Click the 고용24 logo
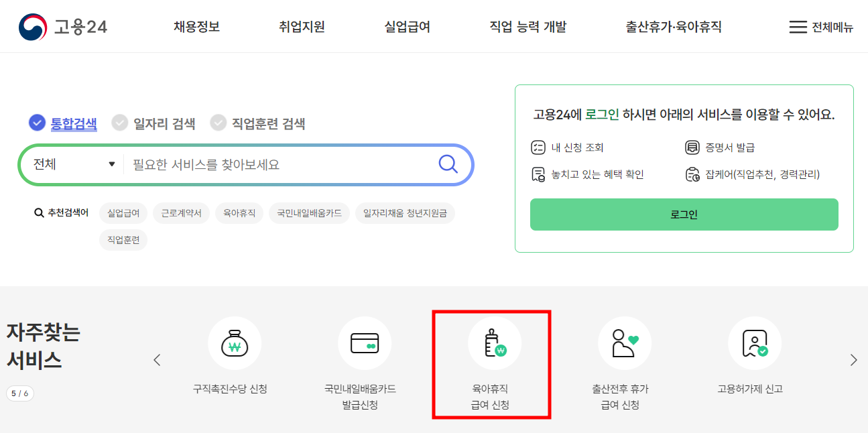Viewport: 868px width, 433px height. (x=62, y=27)
